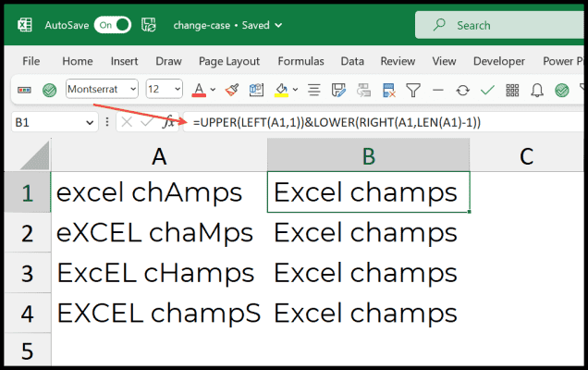Image resolution: width=588 pixels, height=370 pixels.
Task: Open the File menu
Action: point(31,61)
